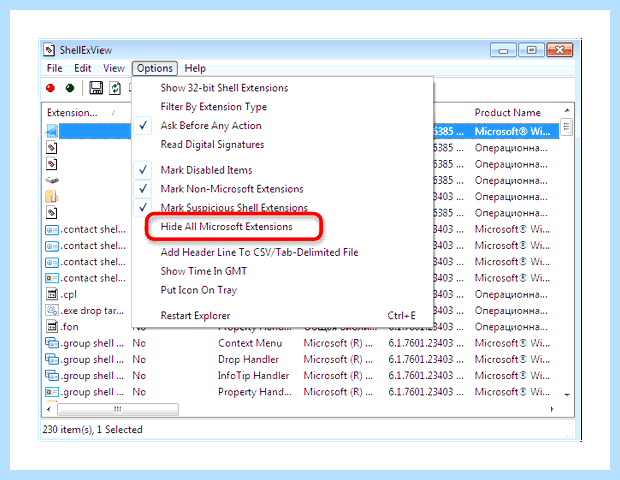
Task: Select the InfoTip Handler .group shell row icon
Action: tap(52, 375)
